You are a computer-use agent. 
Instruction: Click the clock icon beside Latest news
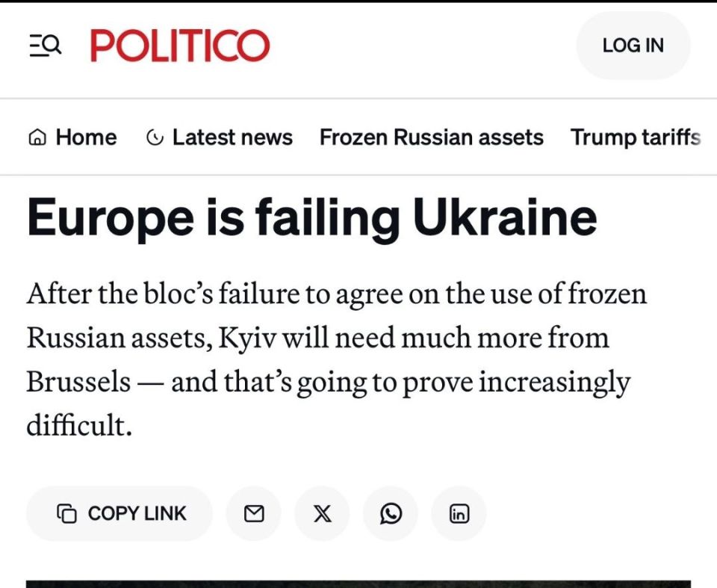[x=155, y=137]
